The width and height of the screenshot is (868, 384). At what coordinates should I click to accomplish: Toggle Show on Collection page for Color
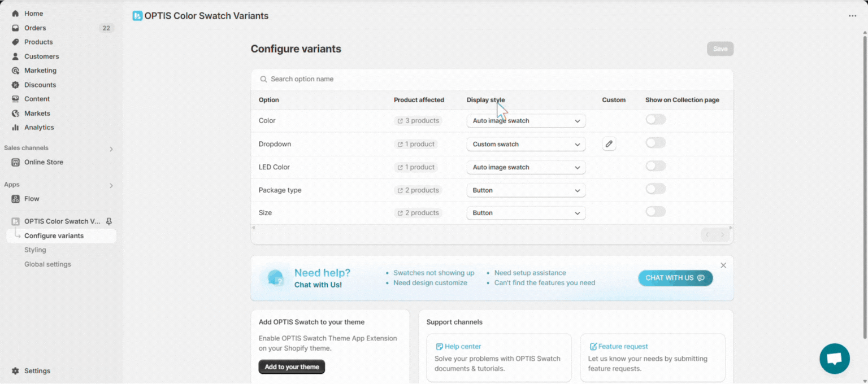(x=656, y=120)
